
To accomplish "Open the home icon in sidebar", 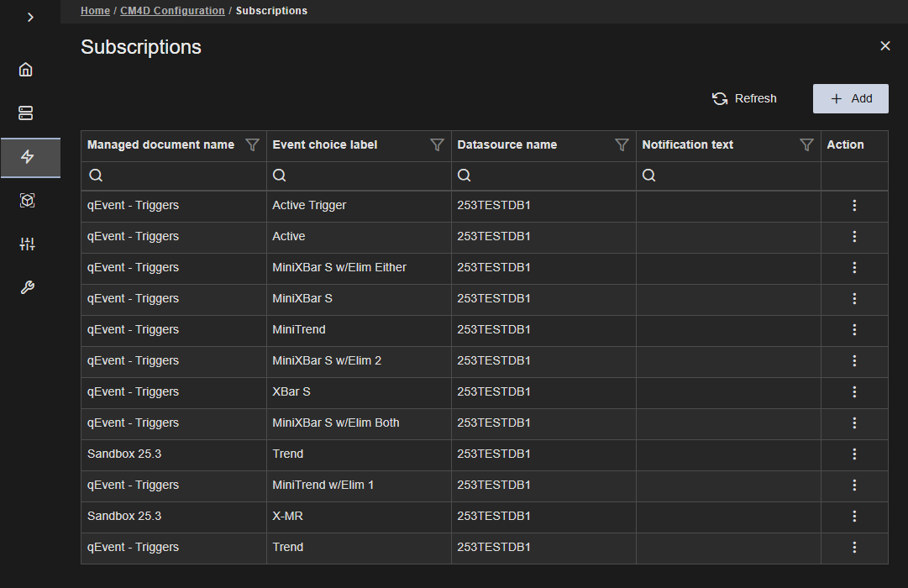I will (26, 70).
